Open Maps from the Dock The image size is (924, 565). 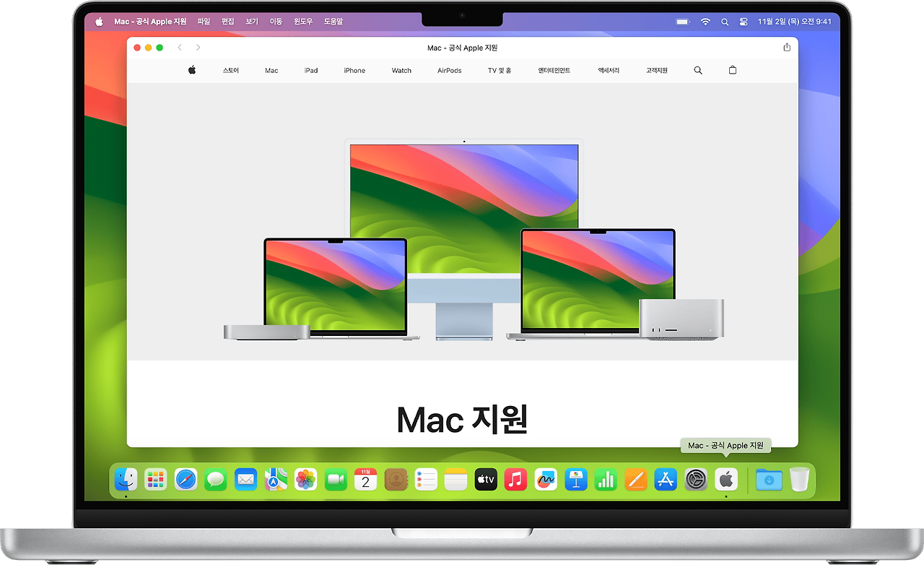pos(276,479)
